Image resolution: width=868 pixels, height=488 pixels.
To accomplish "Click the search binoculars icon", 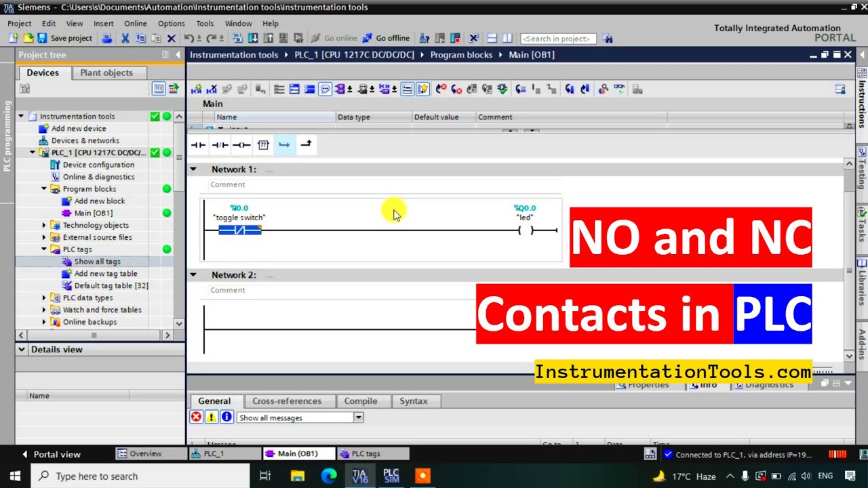I will [x=608, y=38].
